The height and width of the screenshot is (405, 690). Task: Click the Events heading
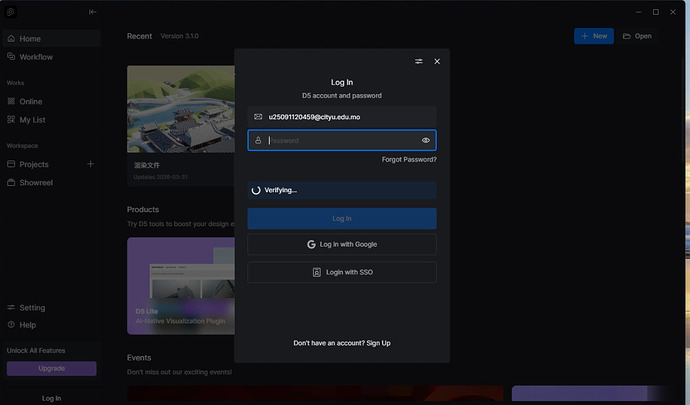[x=139, y=357]
